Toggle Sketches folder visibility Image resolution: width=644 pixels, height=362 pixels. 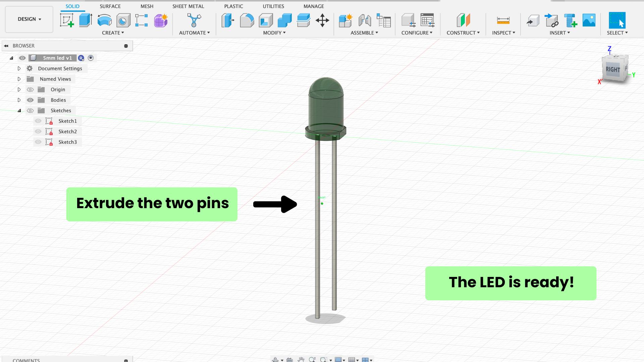coord(30,111)
